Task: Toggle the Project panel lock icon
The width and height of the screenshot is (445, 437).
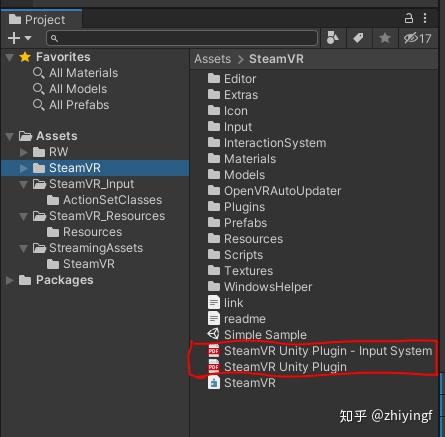Action: pos(409,18)
